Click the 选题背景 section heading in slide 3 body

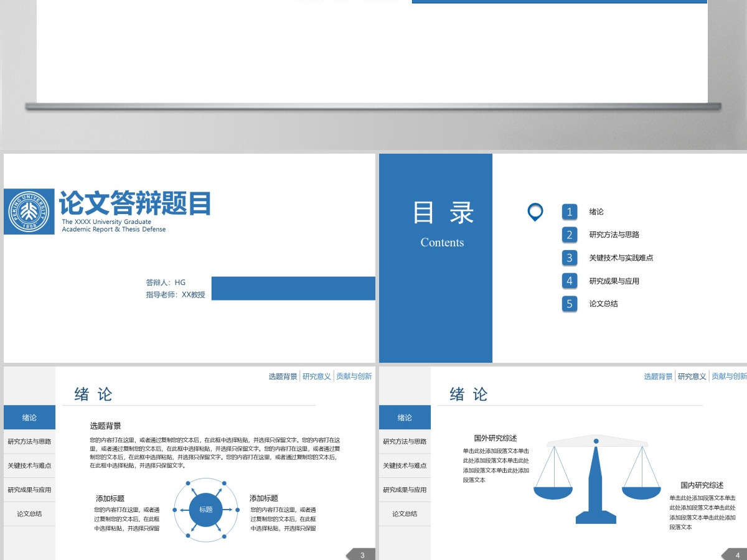[105, 426]
